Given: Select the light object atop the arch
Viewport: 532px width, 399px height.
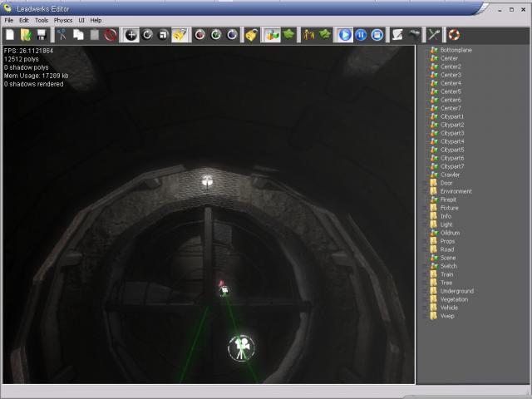Looking at the screenshot, I should coord(207,179).
